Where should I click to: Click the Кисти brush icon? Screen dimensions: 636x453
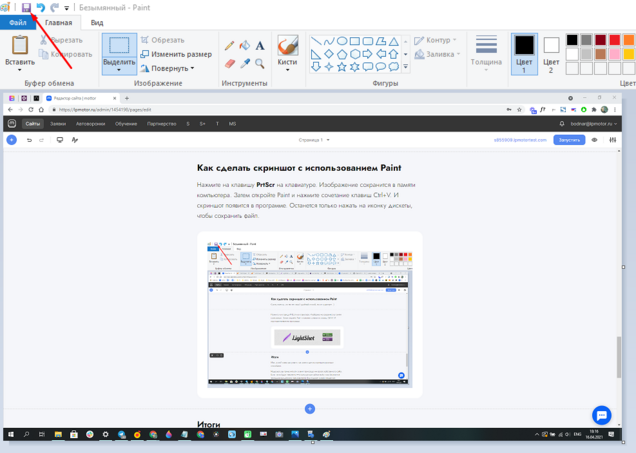(288, 45)
